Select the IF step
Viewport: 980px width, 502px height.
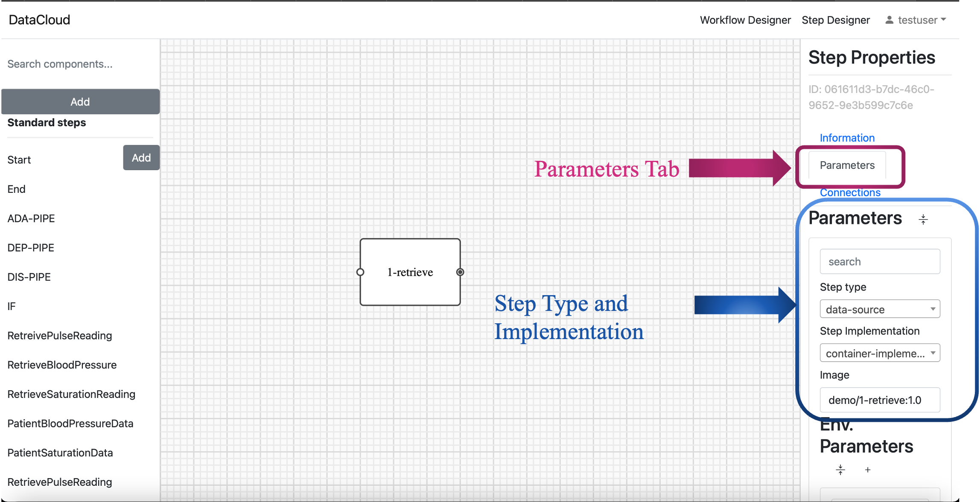12,306
